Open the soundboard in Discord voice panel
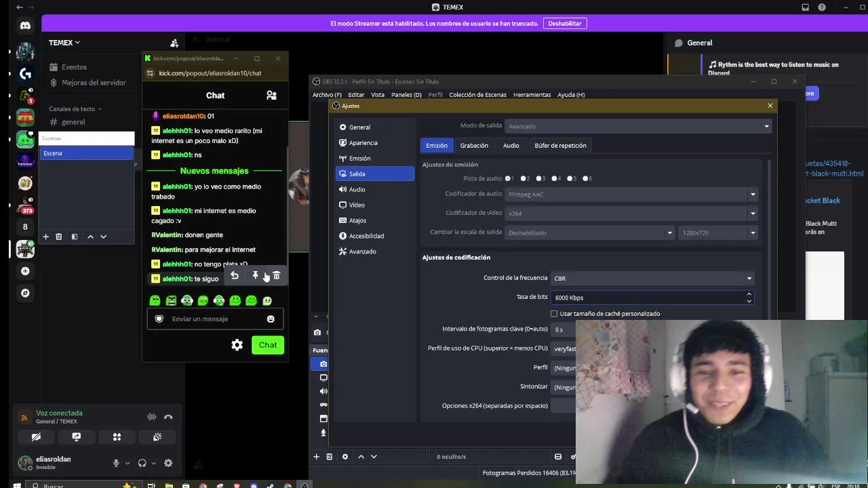The width and height of the screenshot is (868, 488). tap(157, 437)
